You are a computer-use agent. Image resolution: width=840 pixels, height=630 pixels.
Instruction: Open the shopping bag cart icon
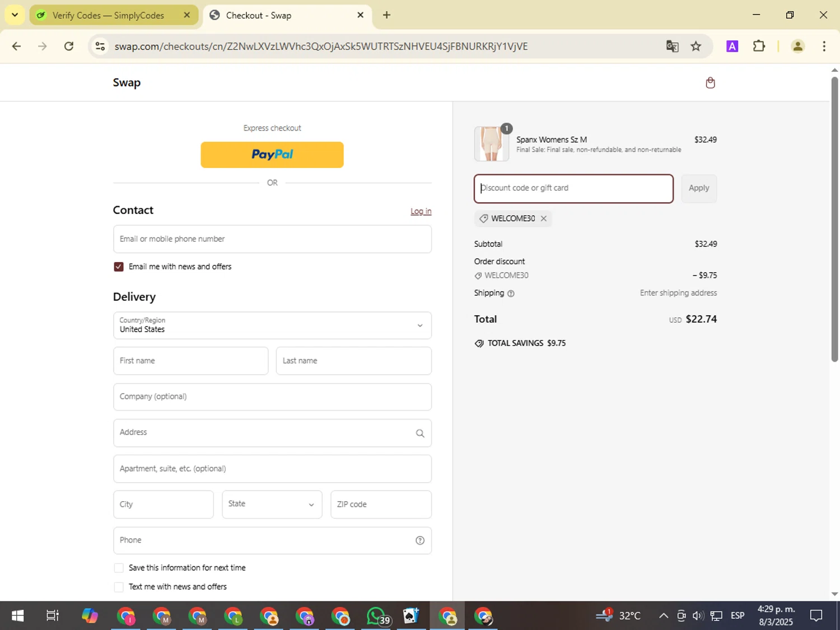(x=710, y=83)
